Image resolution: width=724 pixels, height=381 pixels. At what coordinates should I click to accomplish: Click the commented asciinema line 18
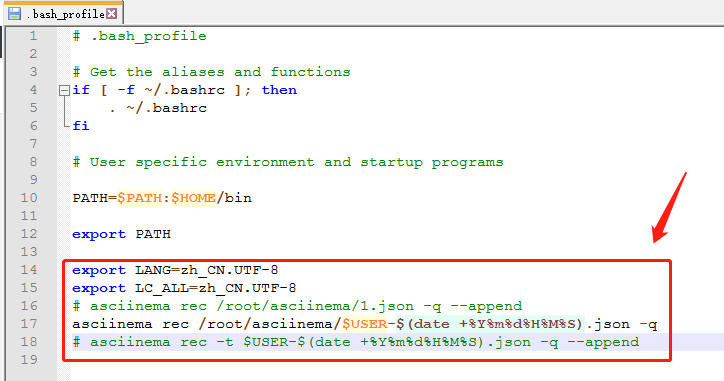(x=356, y=342)
